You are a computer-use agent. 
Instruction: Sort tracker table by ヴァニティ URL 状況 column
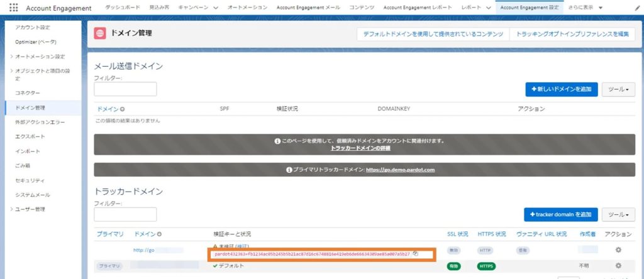(x=541, y=234)
